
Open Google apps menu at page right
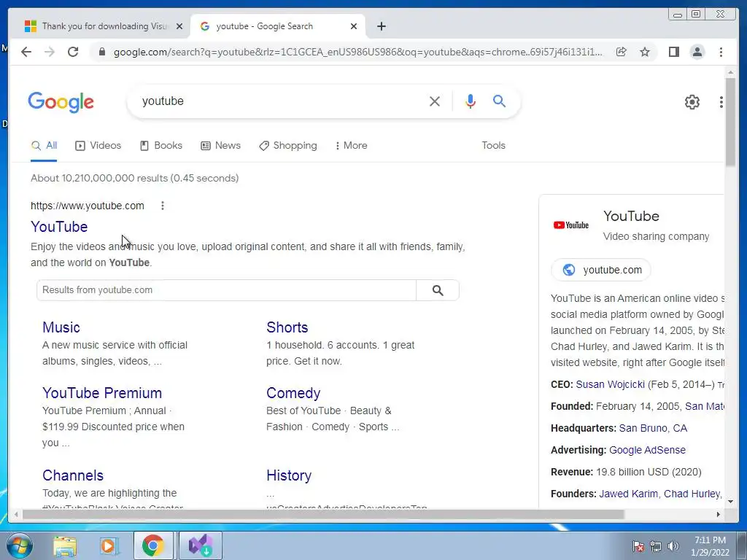(721, 102)
